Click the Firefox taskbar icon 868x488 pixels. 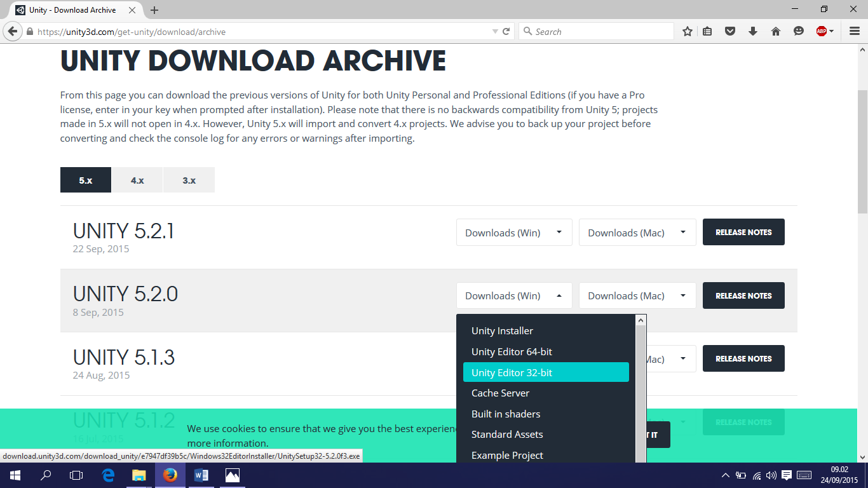click(170, 475)
